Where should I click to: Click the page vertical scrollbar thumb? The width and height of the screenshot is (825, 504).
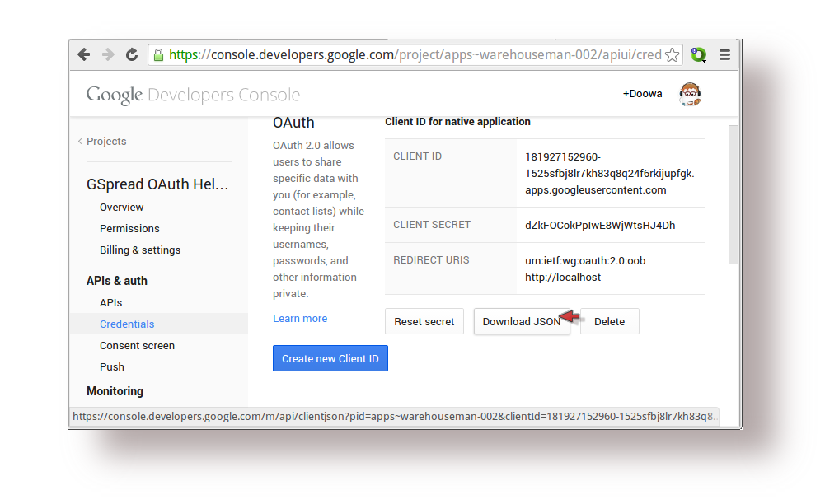[x=734, y=194]
